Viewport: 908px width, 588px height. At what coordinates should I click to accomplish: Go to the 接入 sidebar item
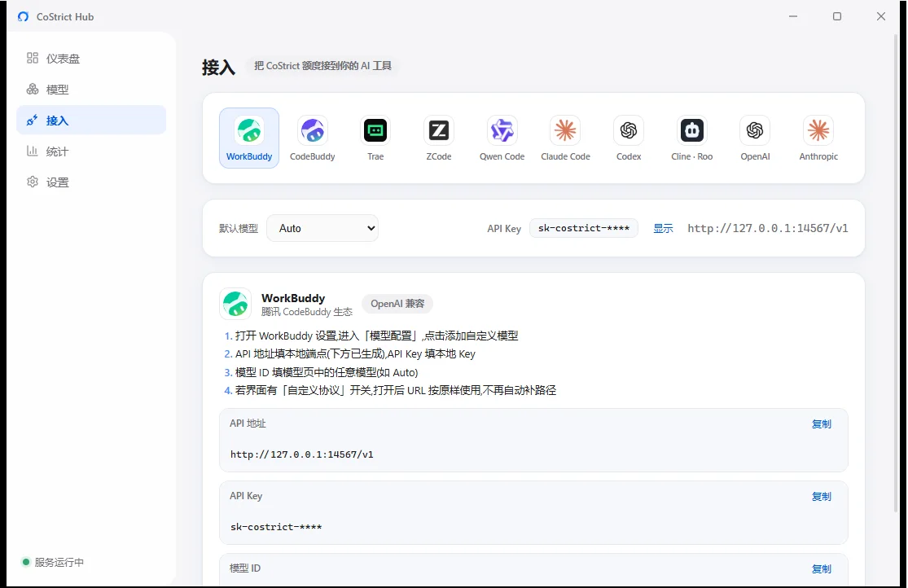point(91,120)
